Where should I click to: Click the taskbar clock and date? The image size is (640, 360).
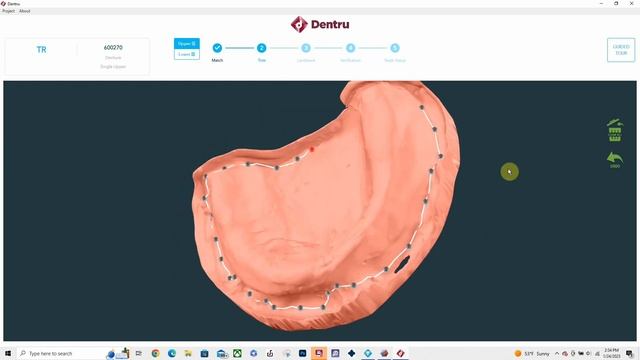point(612,353)
